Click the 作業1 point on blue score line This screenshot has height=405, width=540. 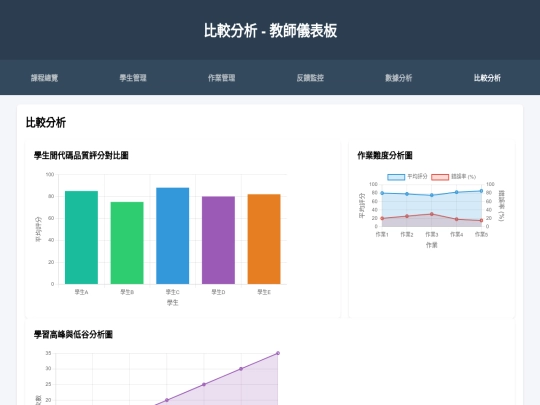coord(382,193)
